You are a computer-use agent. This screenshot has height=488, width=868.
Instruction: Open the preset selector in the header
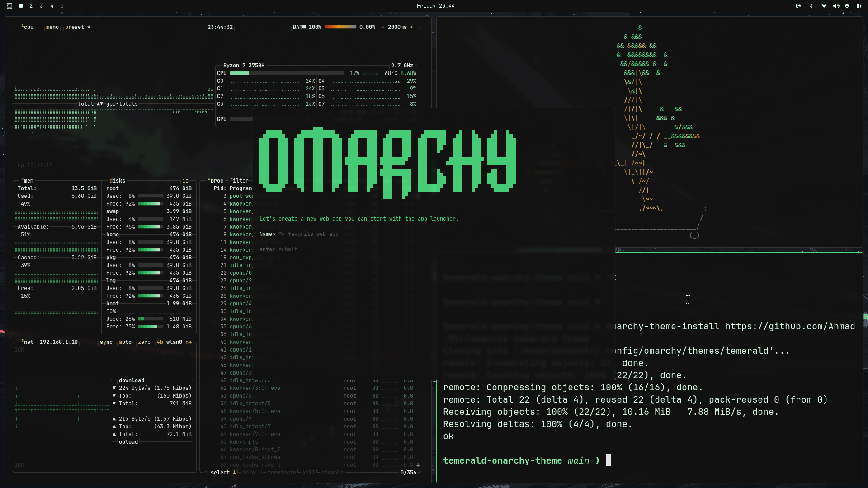[75, 27]
